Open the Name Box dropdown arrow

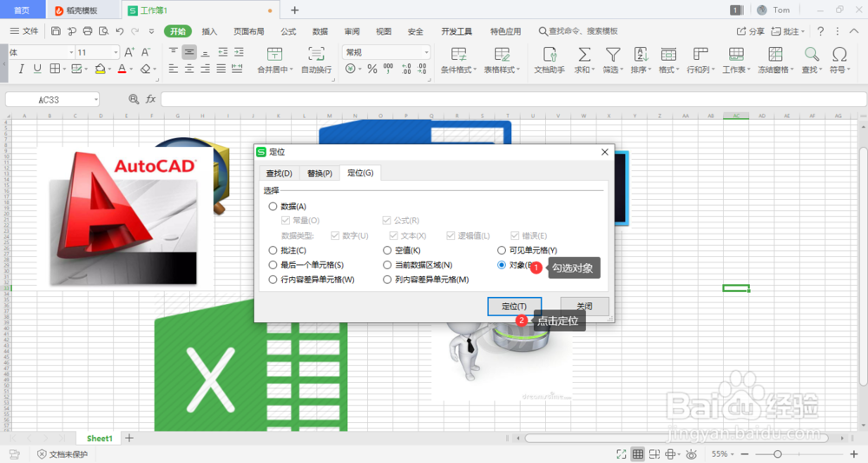[x=95, y=100]
